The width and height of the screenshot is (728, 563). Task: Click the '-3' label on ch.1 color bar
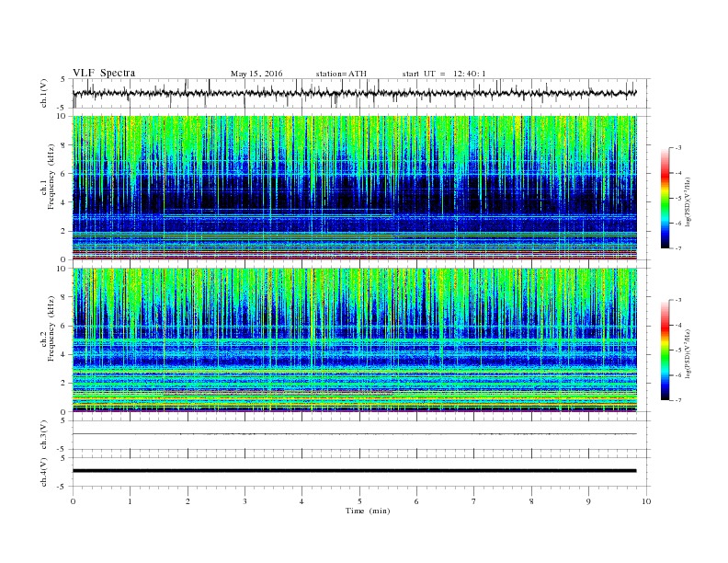point(677,148)
